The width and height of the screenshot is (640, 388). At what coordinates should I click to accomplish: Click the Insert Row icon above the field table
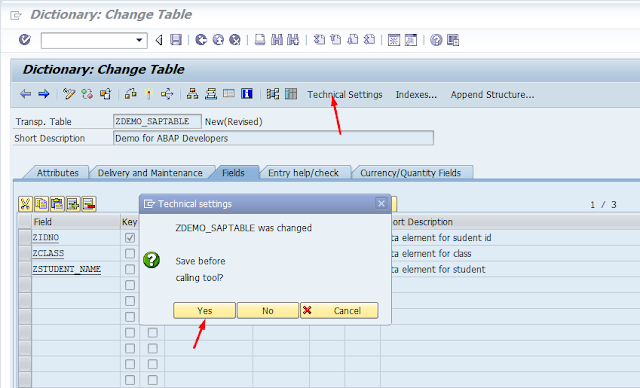pyautogui.click(x=73, y=204)
